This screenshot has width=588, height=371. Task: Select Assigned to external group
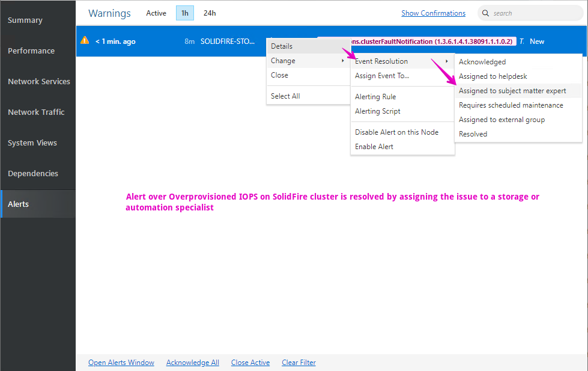click(518, 120)
